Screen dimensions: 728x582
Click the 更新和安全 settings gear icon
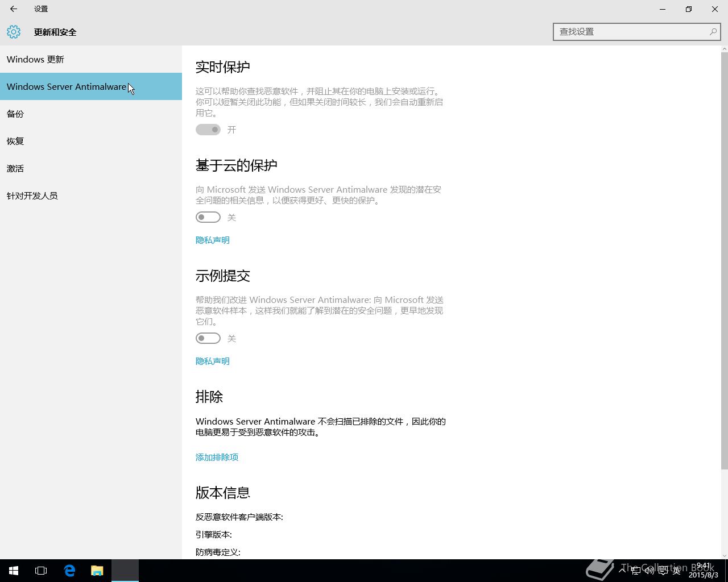[14, 32]
